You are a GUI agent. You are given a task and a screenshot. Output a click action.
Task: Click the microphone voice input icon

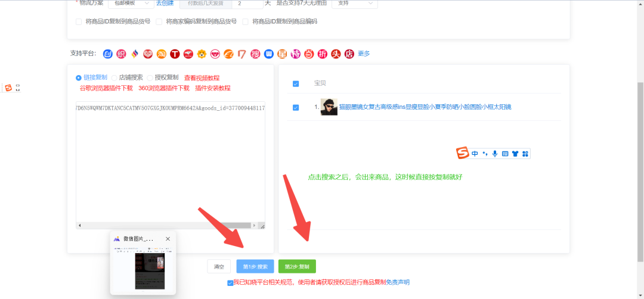[x=495, y=154]
